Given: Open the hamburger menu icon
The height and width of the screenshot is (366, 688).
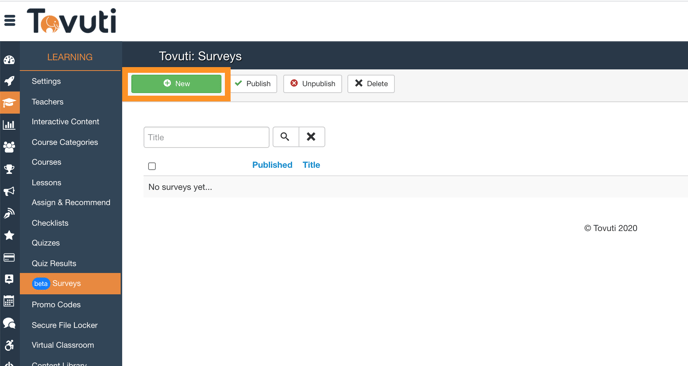Looking at the screenshot, I should click(10, 20).
